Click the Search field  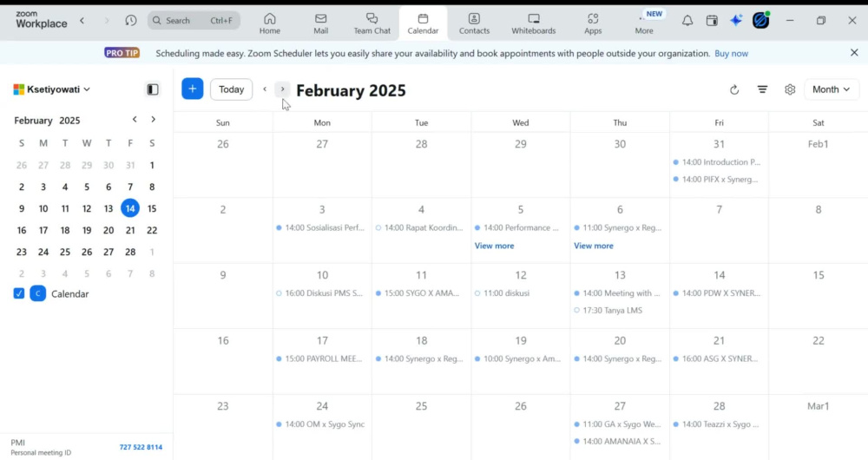point(194,21)
